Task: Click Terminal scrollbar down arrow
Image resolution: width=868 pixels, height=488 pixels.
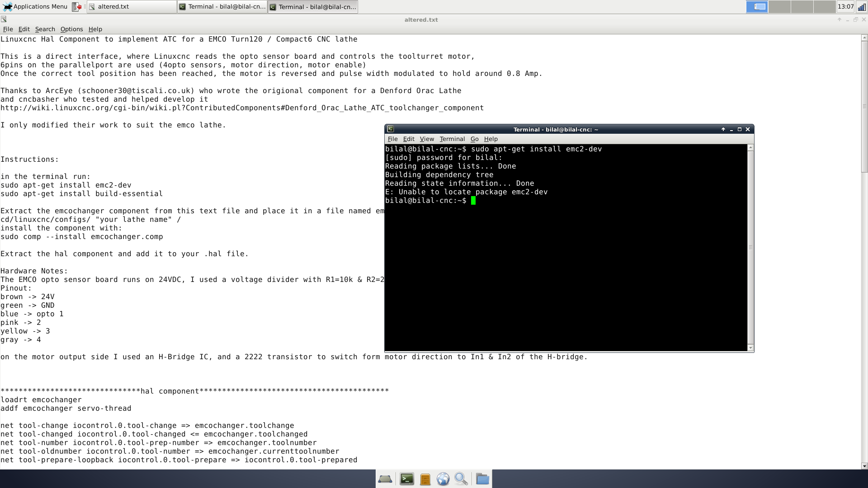Action: [750, 347]
